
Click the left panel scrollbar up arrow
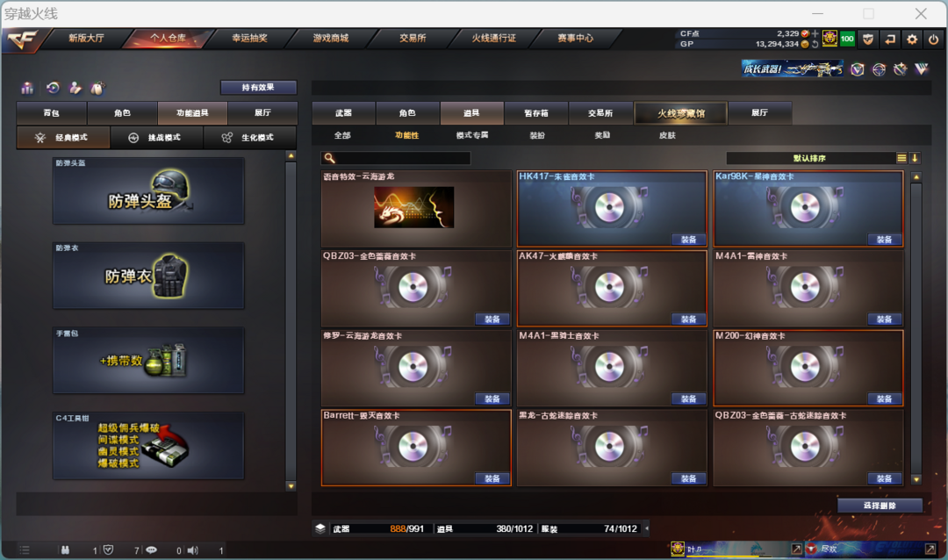pos(291,156)
